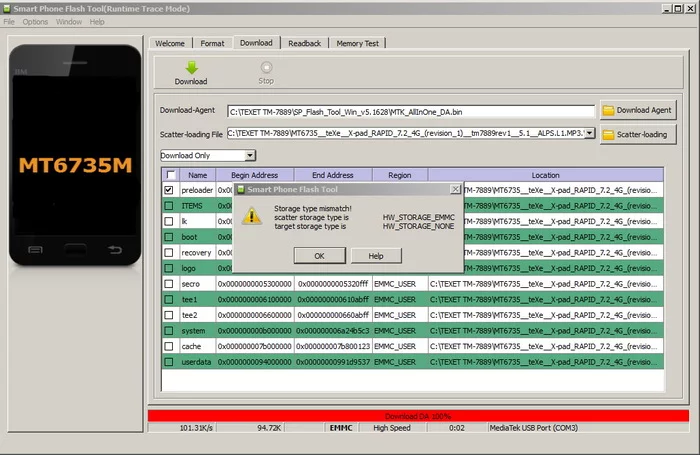700x455 pixels.
Task: Click the preloader location path cell
Action: point(563,190)
